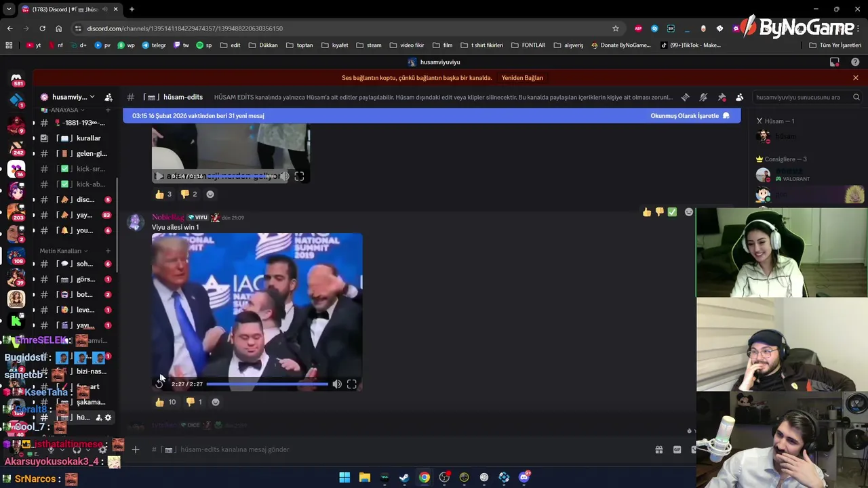Open threads icon in channel header
This screenshot has width=868, height=488.
(685, 97)
